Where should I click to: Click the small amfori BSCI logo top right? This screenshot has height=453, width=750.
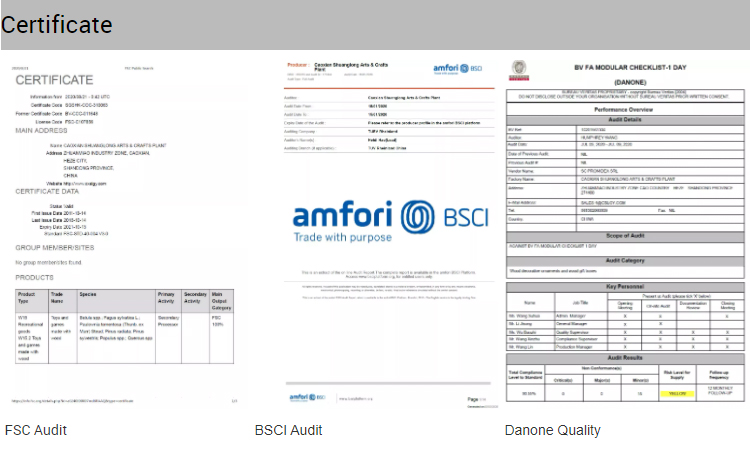point(457,69)
